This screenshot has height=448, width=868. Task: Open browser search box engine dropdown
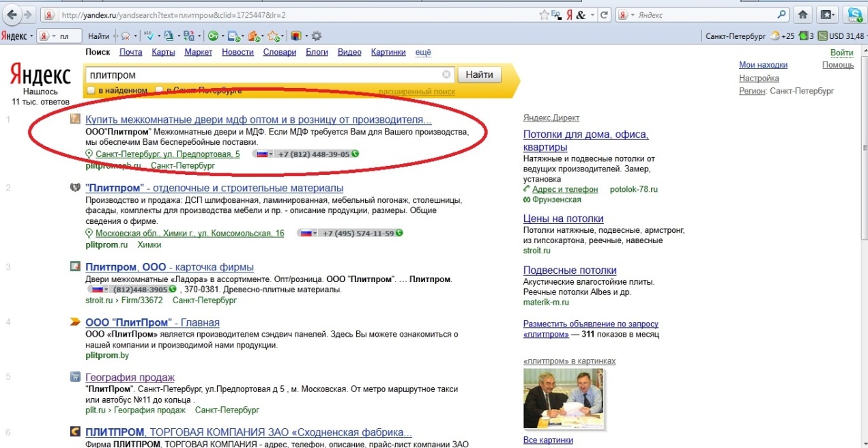[x=633, y=14]
